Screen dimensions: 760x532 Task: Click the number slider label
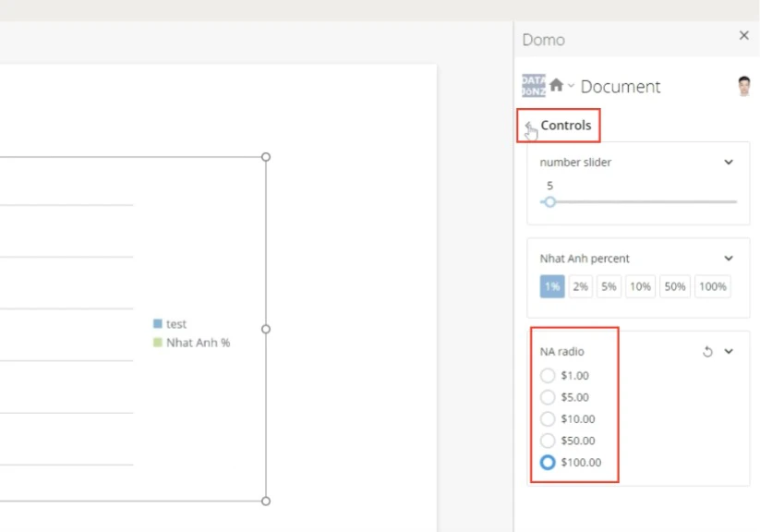pos(575,162)
